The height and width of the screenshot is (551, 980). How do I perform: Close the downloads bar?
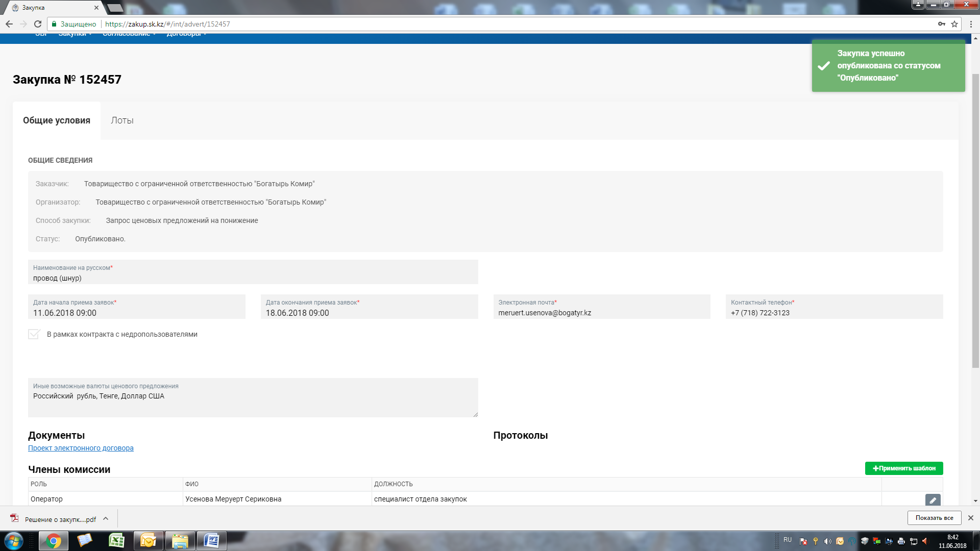[x=971, y=518]
